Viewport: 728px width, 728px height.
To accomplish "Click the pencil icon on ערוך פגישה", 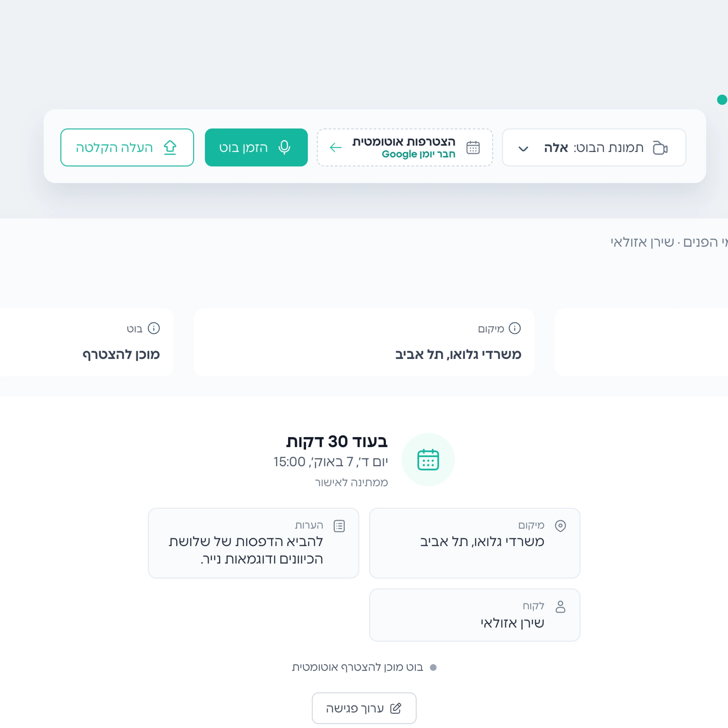I will 396,708.
